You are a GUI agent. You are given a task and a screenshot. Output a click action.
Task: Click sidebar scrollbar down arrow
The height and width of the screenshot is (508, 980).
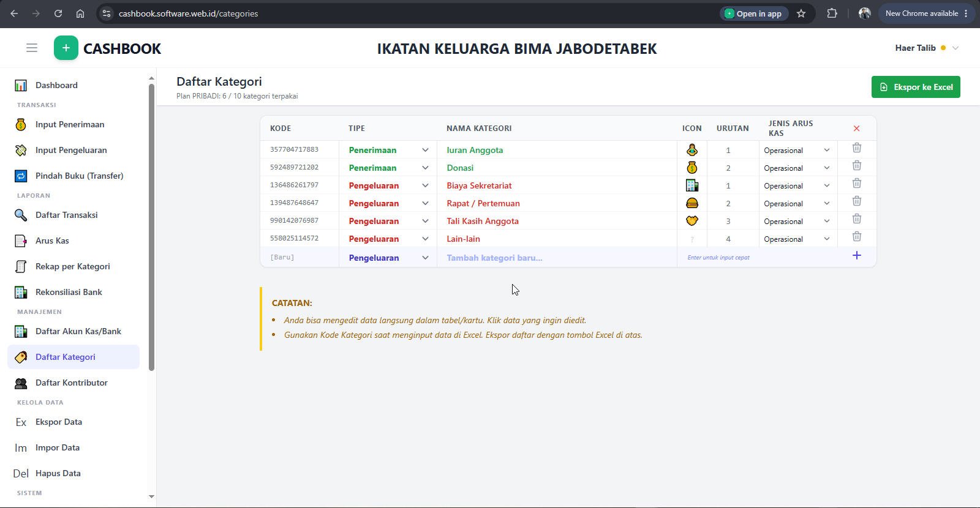pyautogui.click(x=151, y=496)
